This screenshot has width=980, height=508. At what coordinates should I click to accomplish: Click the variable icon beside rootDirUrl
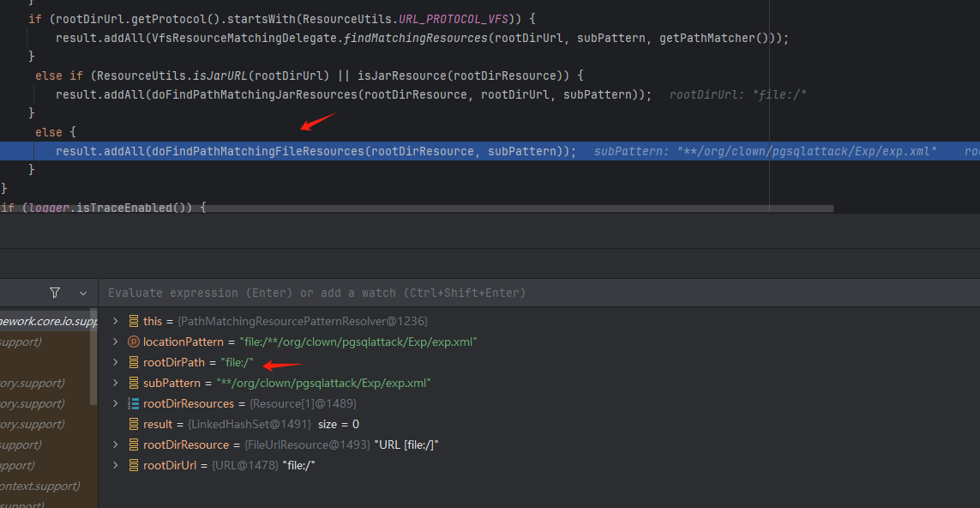(133, 465)
